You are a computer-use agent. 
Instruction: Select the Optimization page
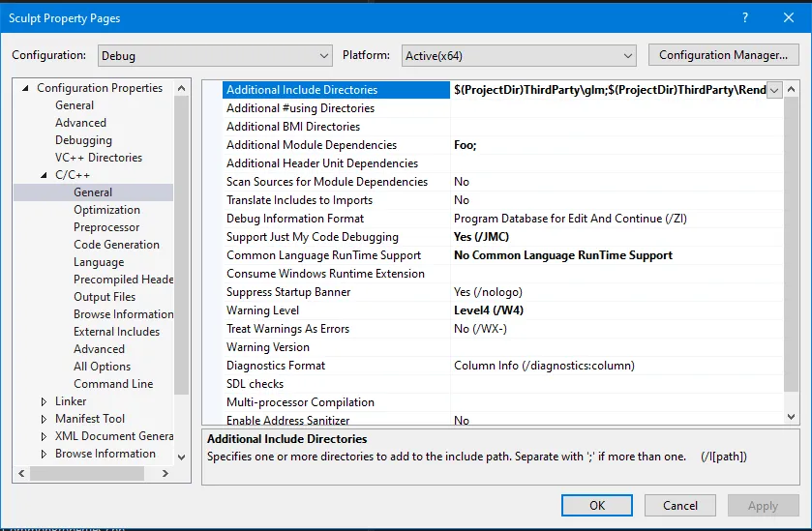(x=106, y=210)
